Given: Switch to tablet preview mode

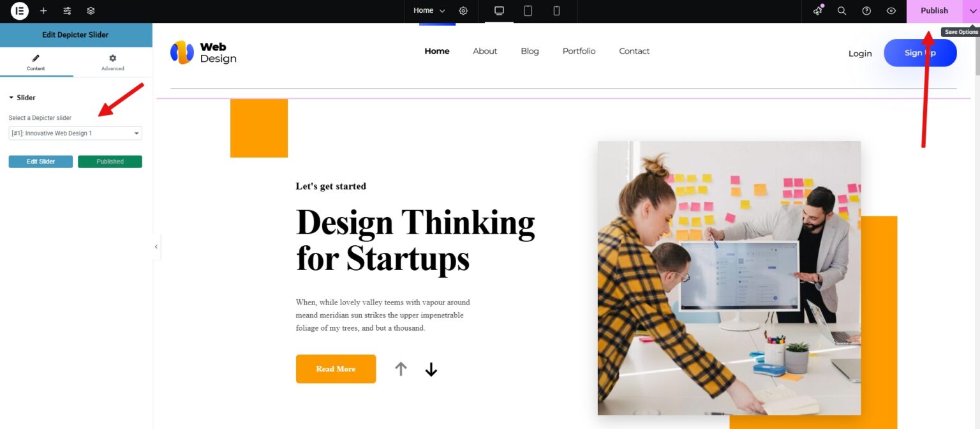Looking at the screenshot, I should pyautogui.click(x=527, y=11).
